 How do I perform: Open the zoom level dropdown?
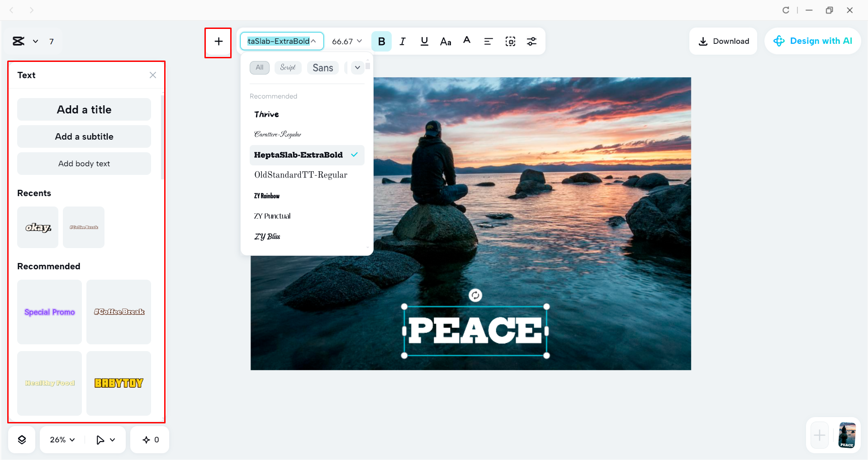point(61,439)
